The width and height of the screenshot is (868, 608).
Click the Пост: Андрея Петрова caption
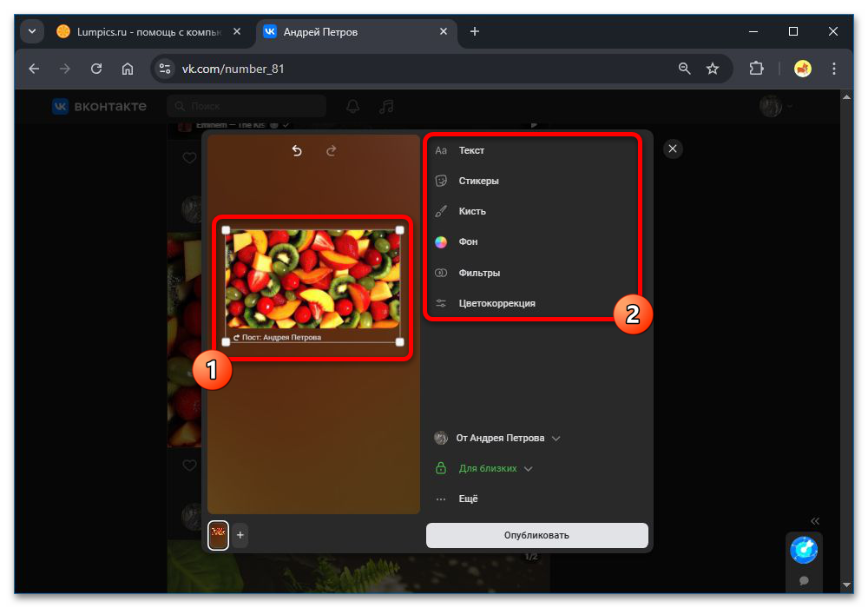pyautogui.click(x=278, y=337)
